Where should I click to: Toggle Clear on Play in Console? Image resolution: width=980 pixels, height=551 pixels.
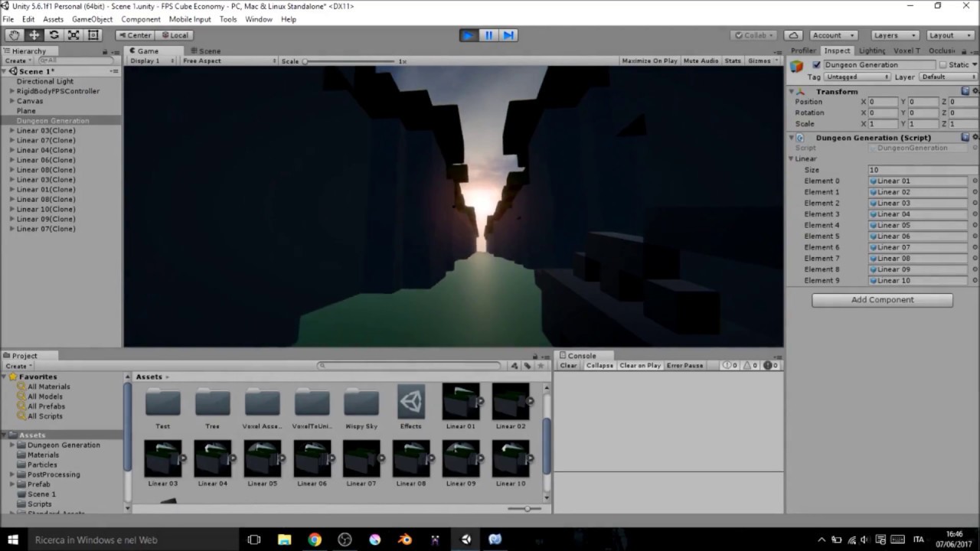point(640,365)
